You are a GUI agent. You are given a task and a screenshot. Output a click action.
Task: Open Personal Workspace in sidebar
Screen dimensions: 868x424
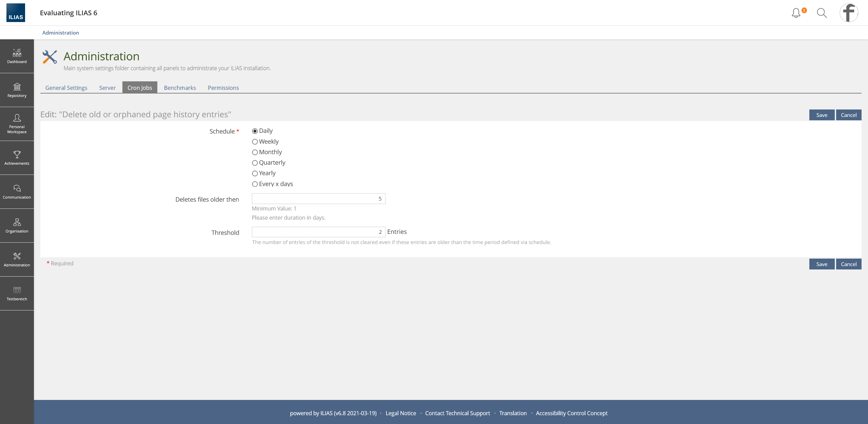point(17,124)
